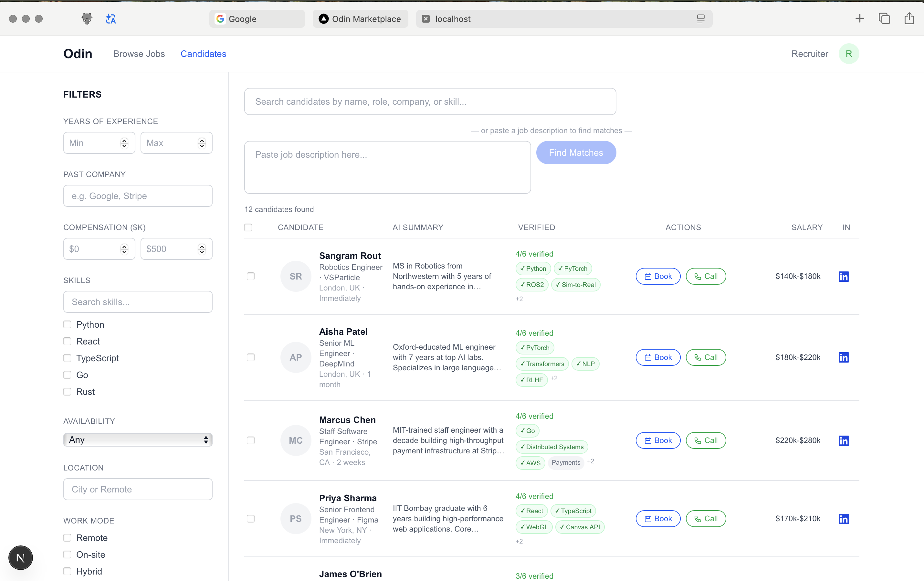Open a new browser tab with plus
The image size is (924, 581).
tap(859, 18)
